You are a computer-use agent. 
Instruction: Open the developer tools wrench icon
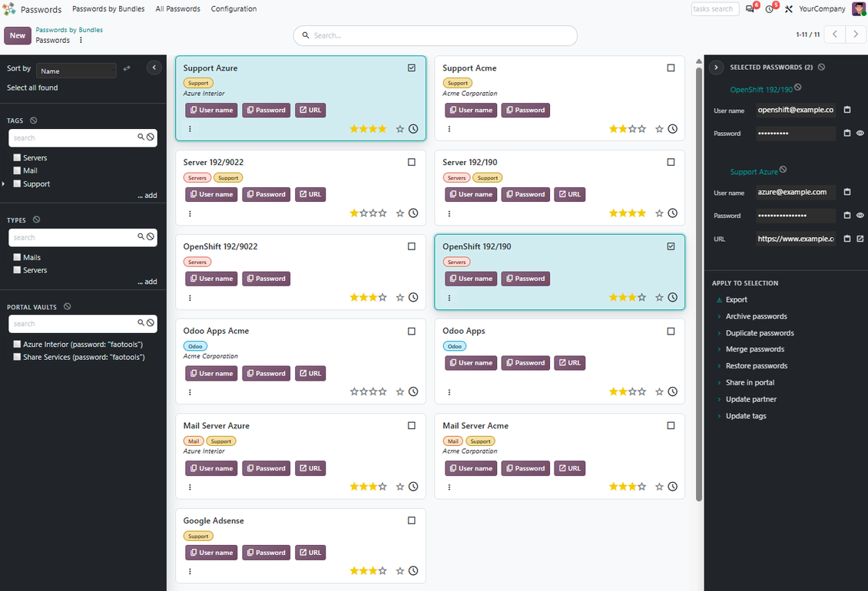click(x=789, y=9)
